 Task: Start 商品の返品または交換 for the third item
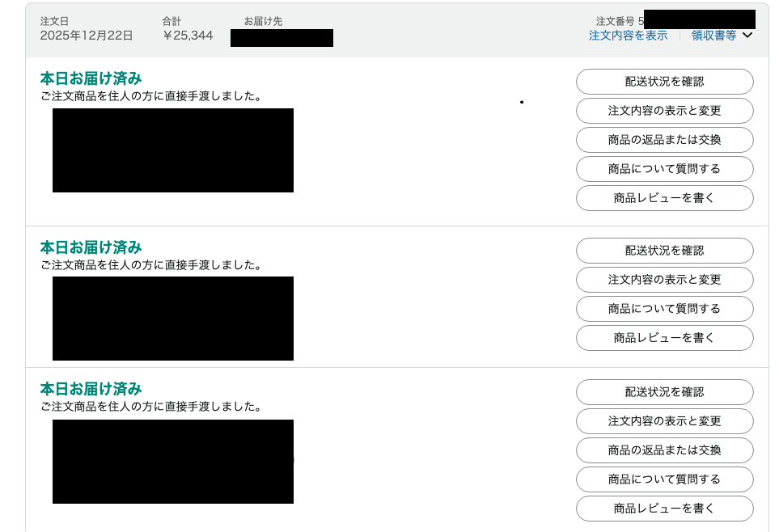[x=664, y=450]
